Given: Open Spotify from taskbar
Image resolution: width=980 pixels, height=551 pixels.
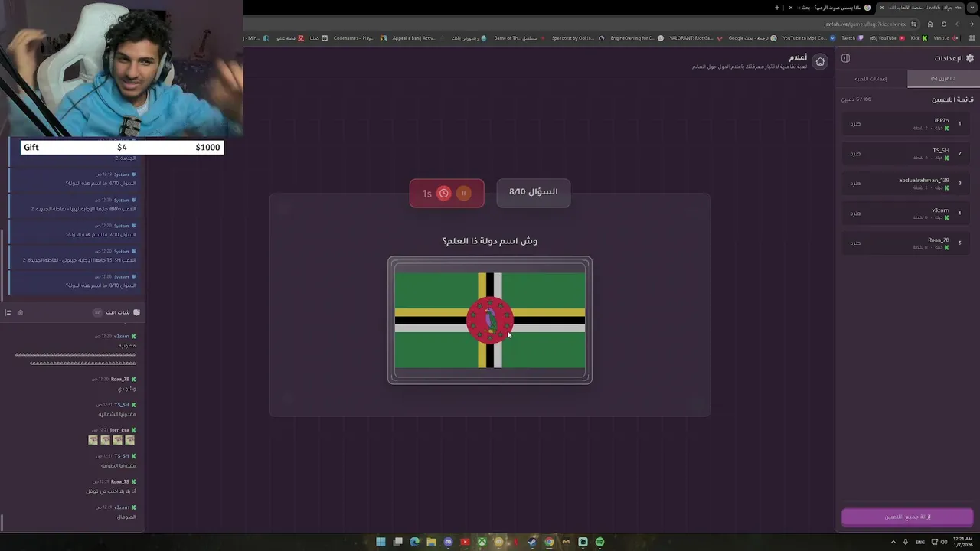Looking at the screenshot, I should point(599,542).
